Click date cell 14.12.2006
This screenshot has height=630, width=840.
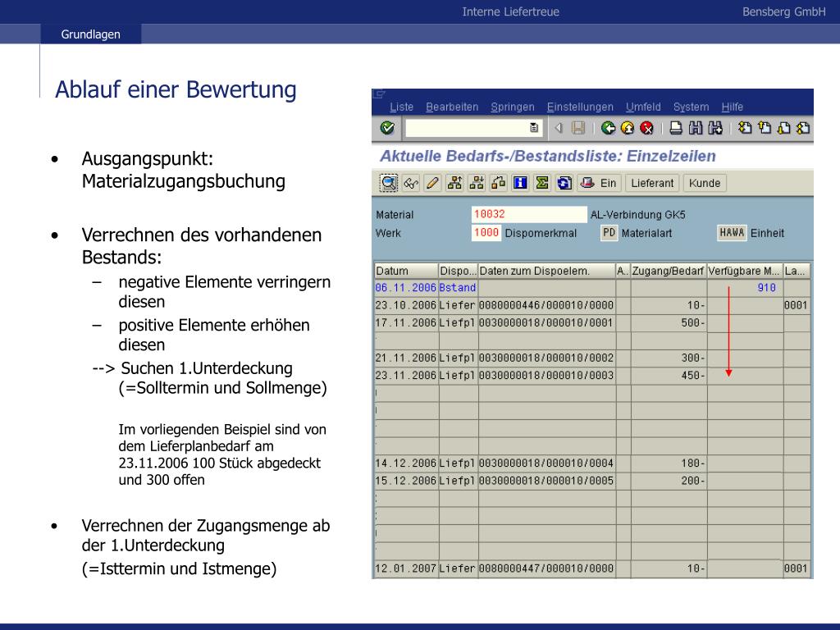click(405, 463)
